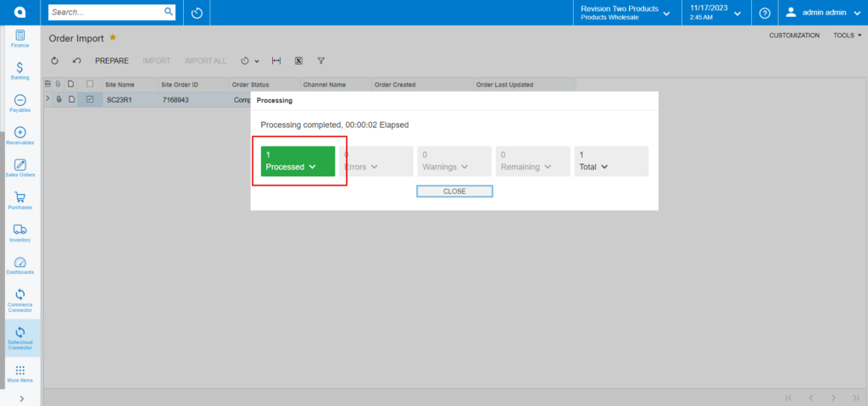This screenshot has height=406, width=868.
Task: Add Order Import to favorites star
Action: point(113,37)
